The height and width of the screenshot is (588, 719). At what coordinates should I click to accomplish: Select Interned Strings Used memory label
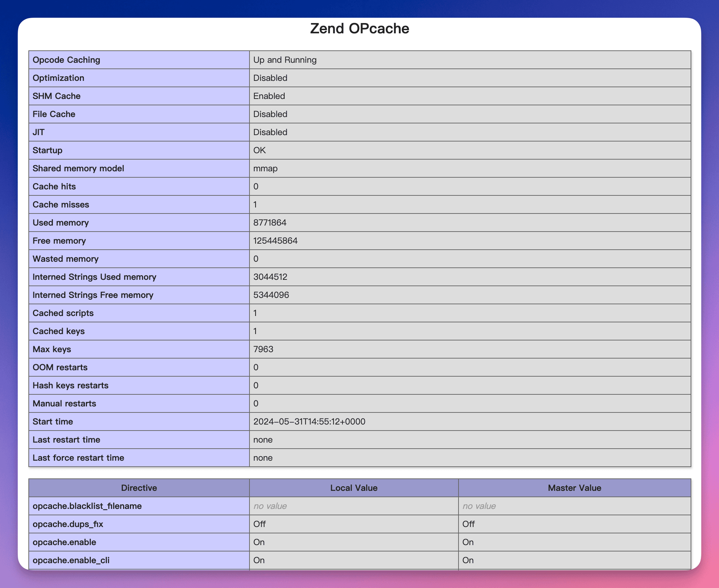(x=94, y=277)
